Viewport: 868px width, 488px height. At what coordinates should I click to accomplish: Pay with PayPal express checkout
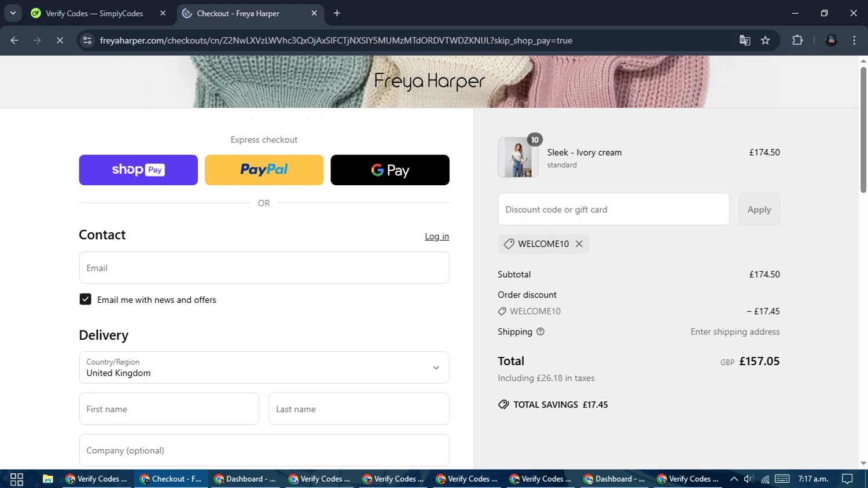(264, 170)
